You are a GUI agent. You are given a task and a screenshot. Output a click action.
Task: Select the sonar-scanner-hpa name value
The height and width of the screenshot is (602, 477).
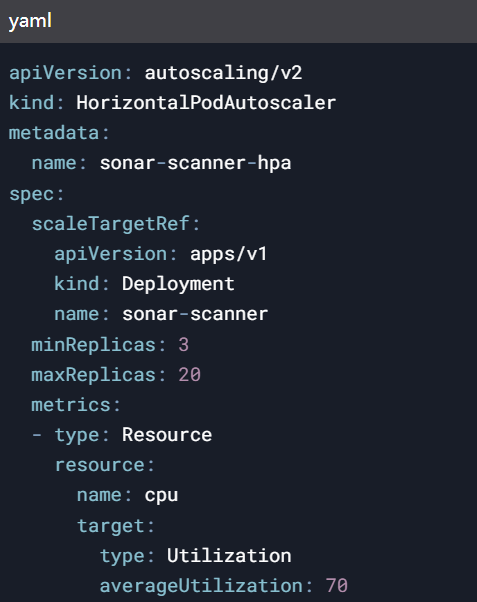coord(195,163)
